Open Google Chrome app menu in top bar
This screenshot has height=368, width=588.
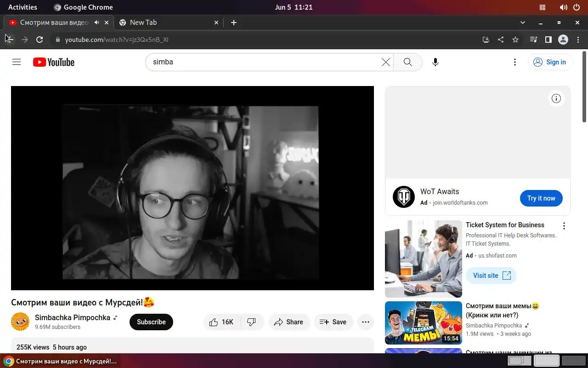tap(83, 7)
